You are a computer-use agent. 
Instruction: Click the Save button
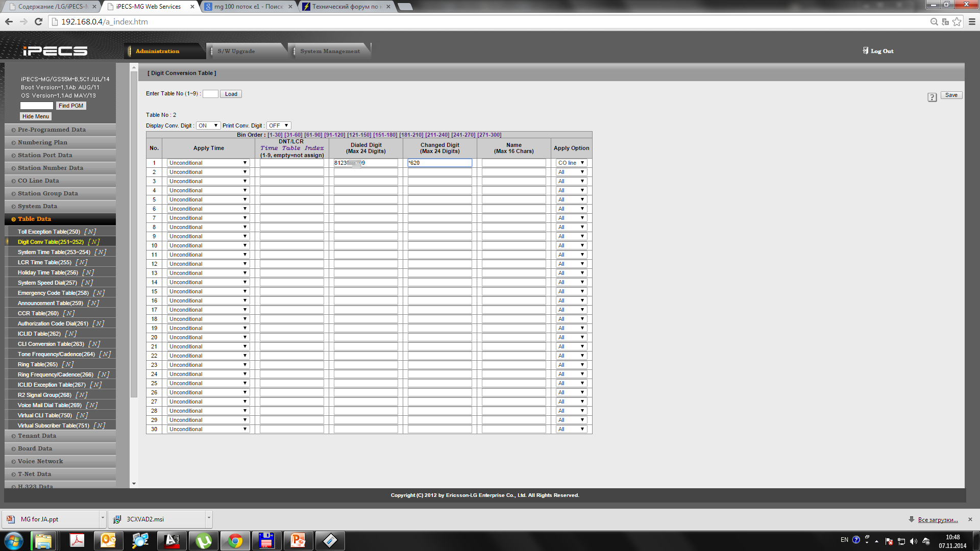tap(951, 95)
